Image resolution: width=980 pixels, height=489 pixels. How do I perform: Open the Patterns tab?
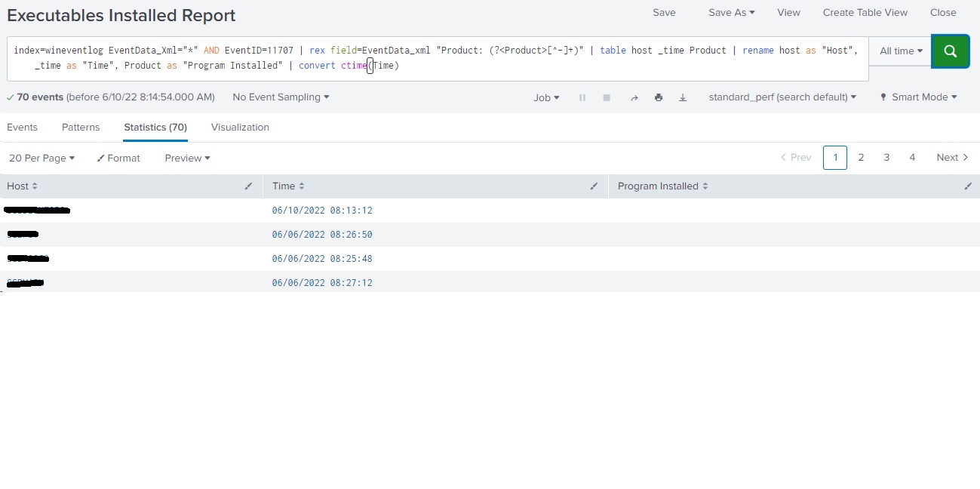pos(81,127)
